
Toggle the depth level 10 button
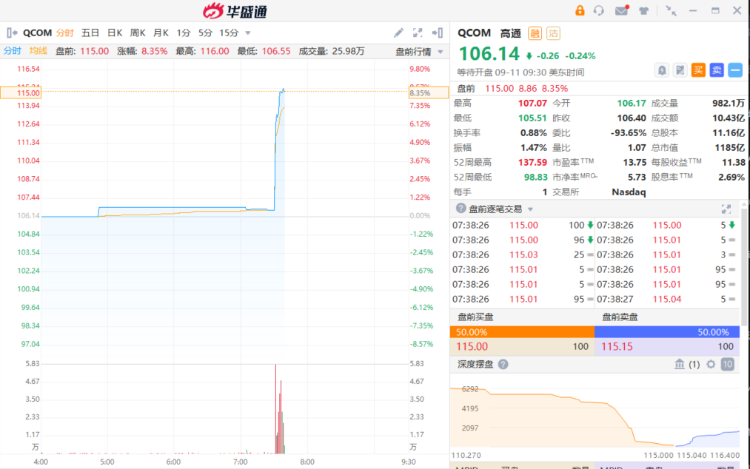click(x=727, y=364)
